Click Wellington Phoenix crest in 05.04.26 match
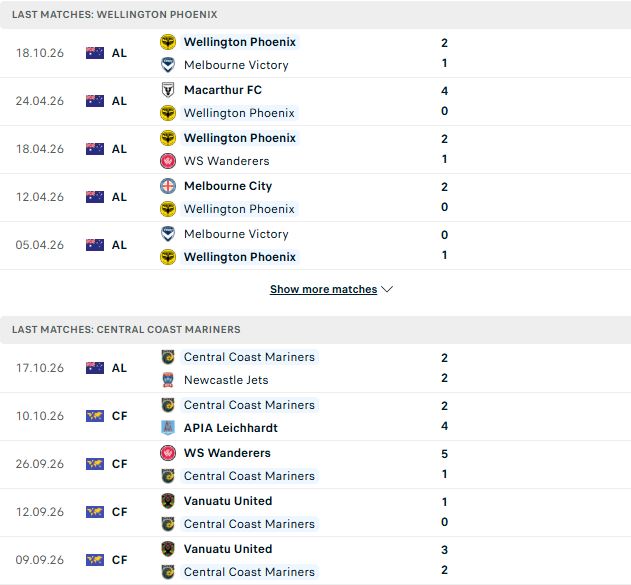Image resolution: width=631 pixels, height=585 pixels. point(168,257)
